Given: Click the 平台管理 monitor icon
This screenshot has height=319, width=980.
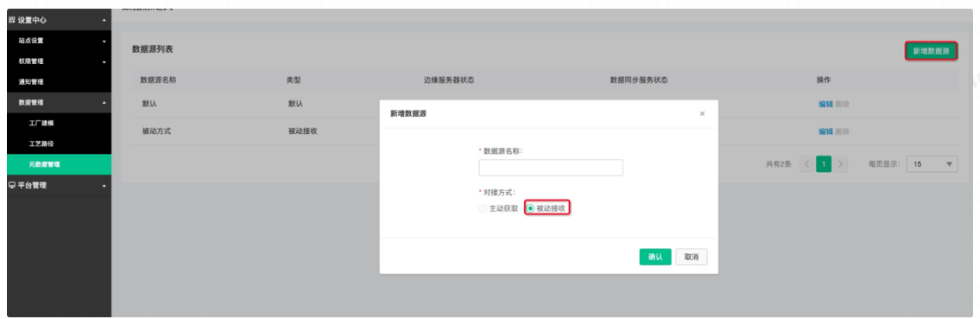Looking at the screenshot, I should coord(12,185).
